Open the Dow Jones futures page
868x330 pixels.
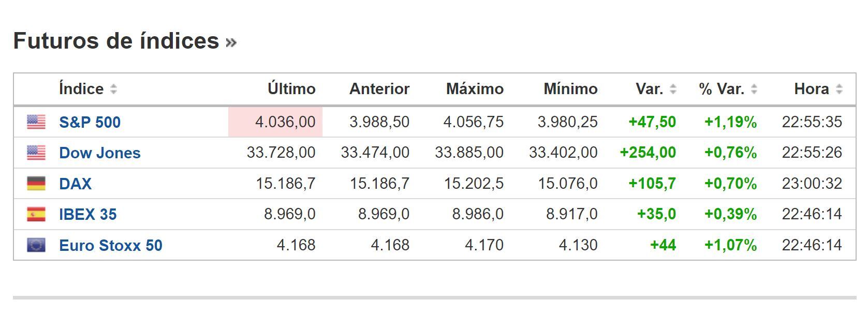click(x=99, y=153)
